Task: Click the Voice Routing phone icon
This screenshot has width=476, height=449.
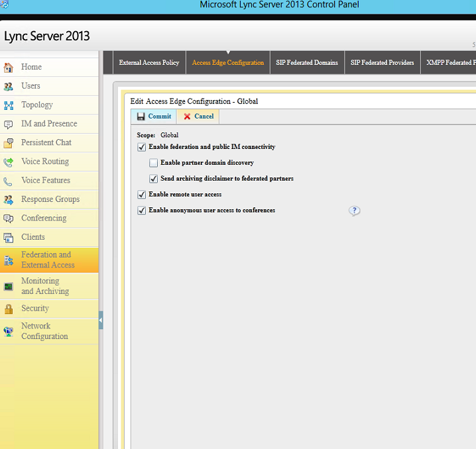Action: pos(9,162)
